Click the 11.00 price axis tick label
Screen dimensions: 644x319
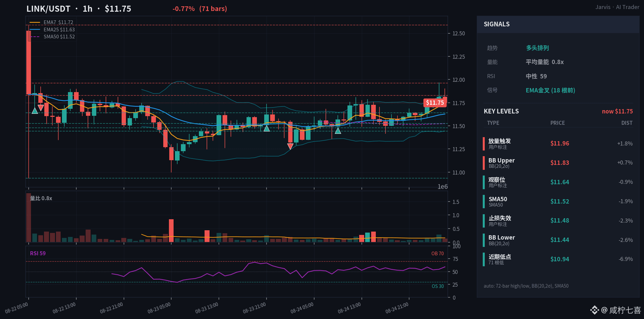point(458,173)
